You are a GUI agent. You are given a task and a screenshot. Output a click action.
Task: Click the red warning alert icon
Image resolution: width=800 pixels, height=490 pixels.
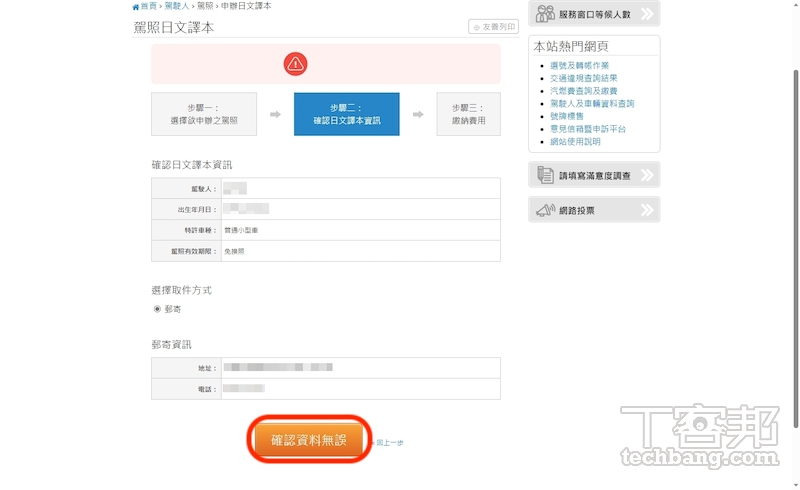[295, 64]
